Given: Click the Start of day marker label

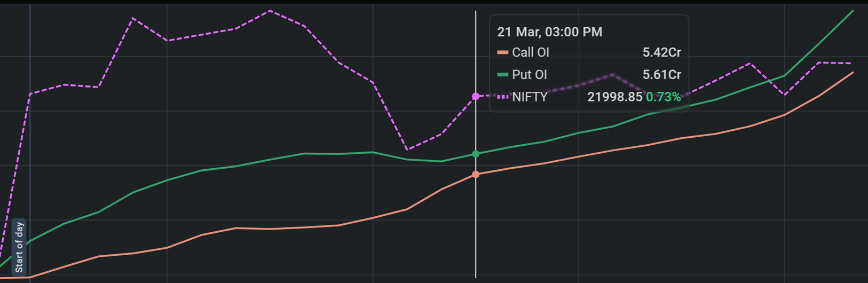Looking at the screenshot, I should click(19, 247).
